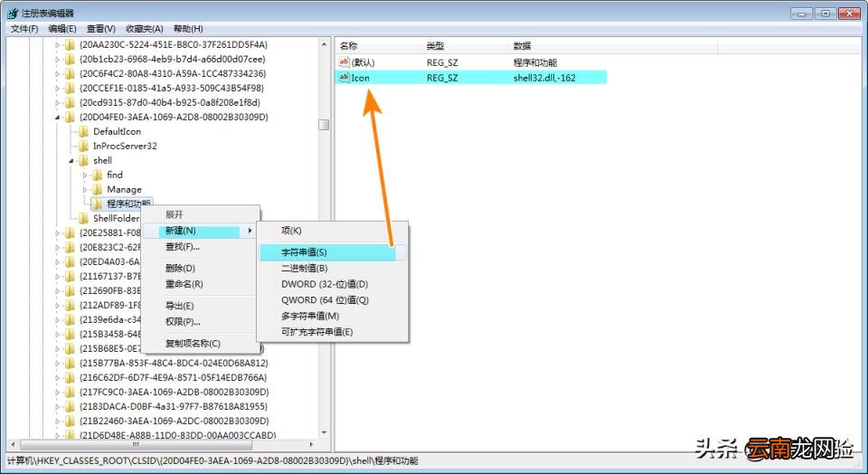Click the tree pane scroll-up arrow
868x474 pixels.
click(324, 44)
